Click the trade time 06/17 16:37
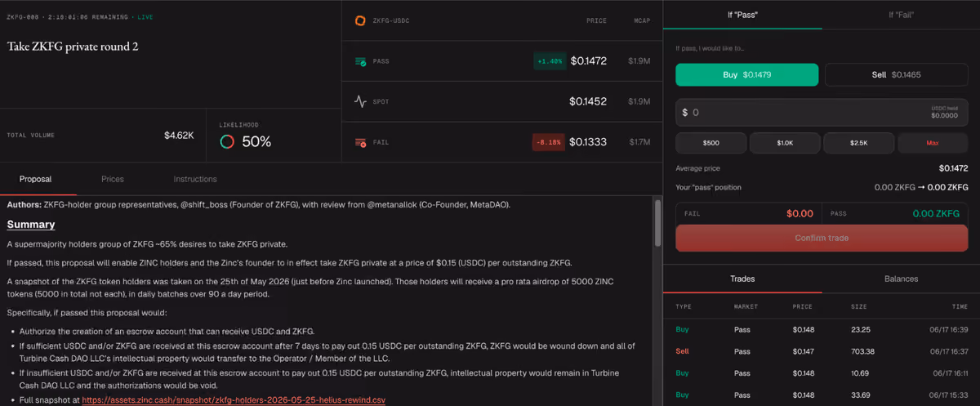The width and height of the screenshot is (980, 406). (x=947, y=351)
